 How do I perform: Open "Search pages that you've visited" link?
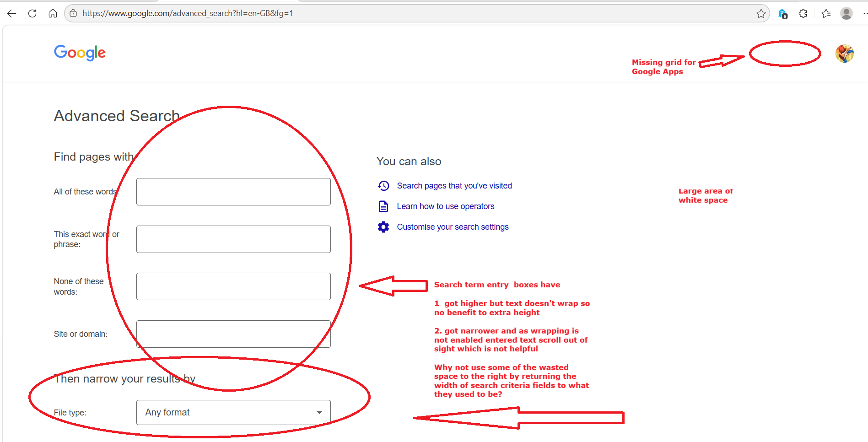pos(454,186)
